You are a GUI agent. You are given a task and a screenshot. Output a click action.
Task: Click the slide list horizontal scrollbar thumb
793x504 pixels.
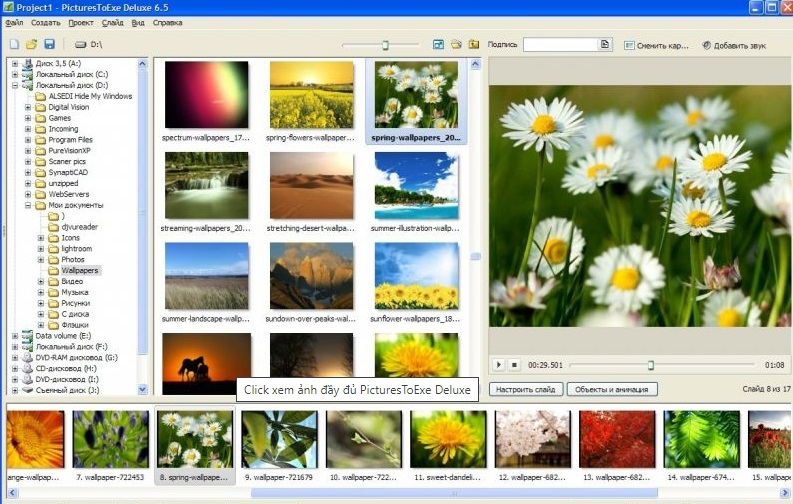pos(454,492)
